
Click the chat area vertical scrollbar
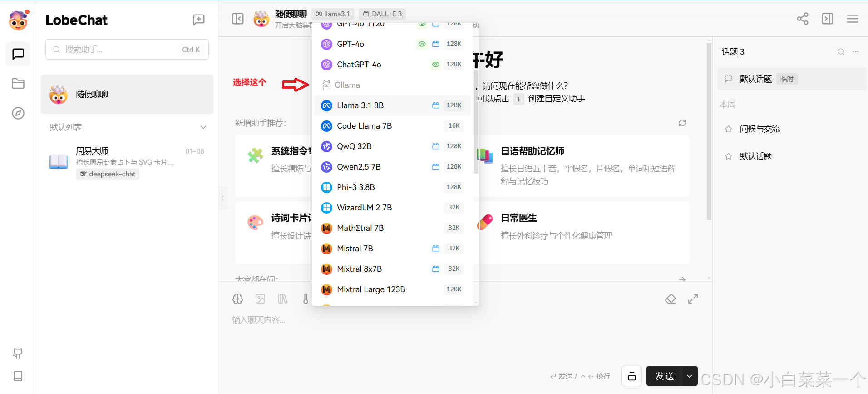point(709,132)
